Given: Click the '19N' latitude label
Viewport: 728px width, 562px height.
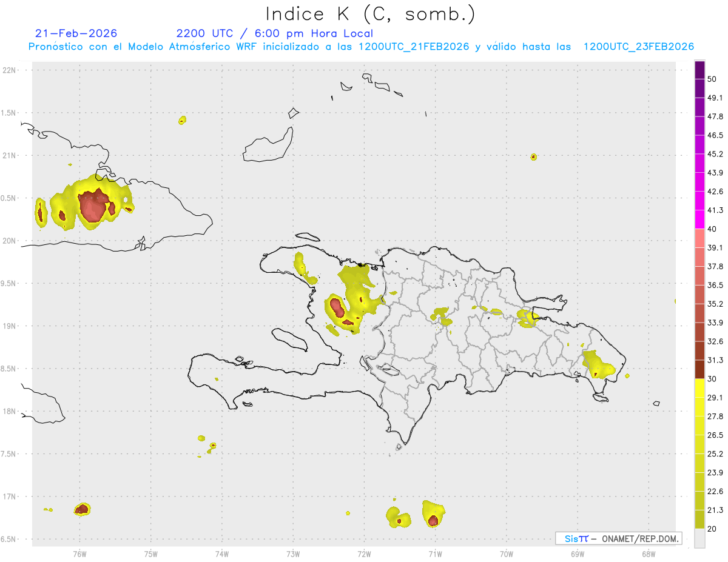Looking at the screenshot, I should (9, 326).
